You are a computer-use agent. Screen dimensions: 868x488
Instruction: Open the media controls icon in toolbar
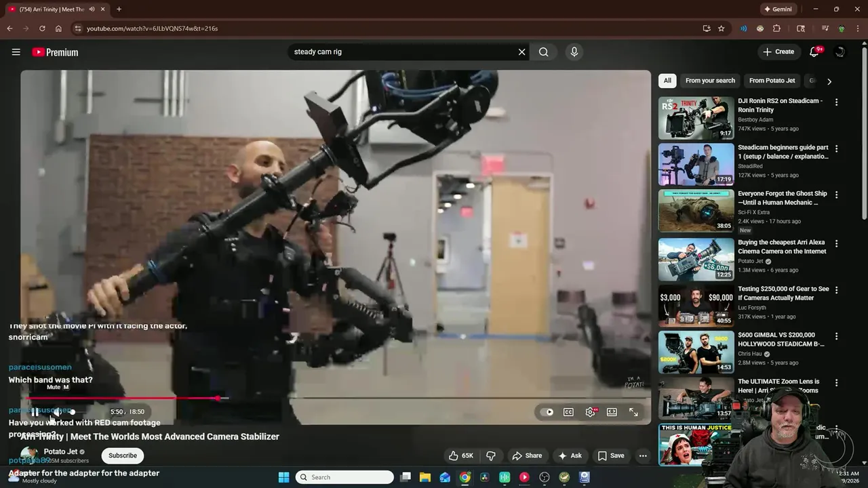click(x=825, y=28)
